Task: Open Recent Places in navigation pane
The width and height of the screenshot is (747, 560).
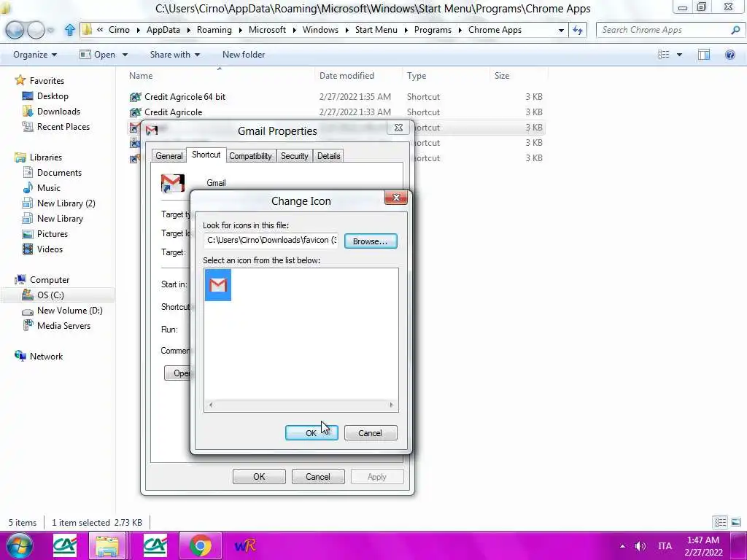Action: coord(63,127)
